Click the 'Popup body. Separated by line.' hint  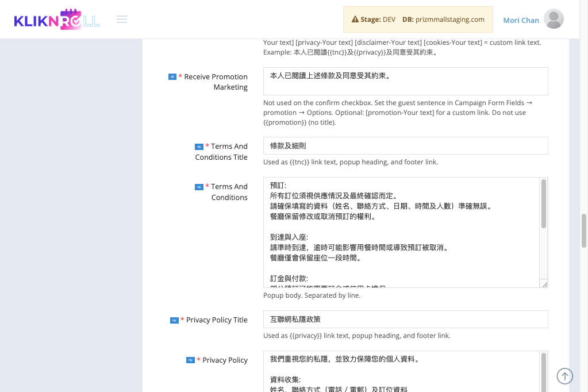(x=312, y=295)
